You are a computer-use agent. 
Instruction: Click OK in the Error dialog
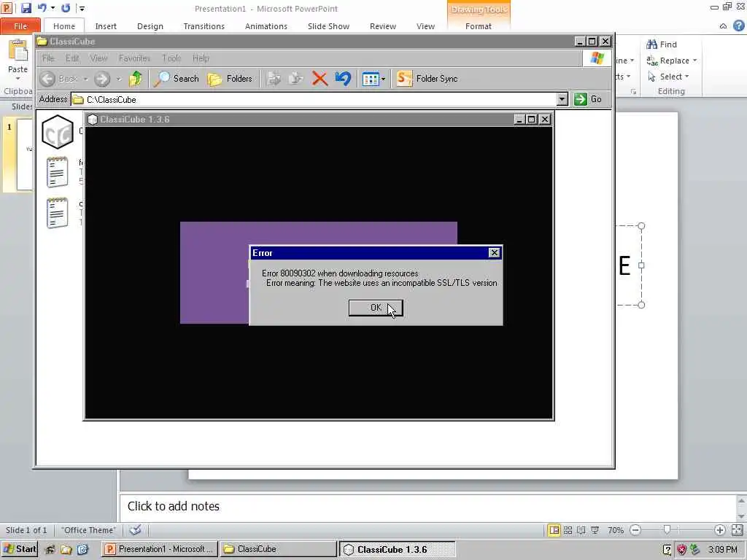[x=376, y=308]
